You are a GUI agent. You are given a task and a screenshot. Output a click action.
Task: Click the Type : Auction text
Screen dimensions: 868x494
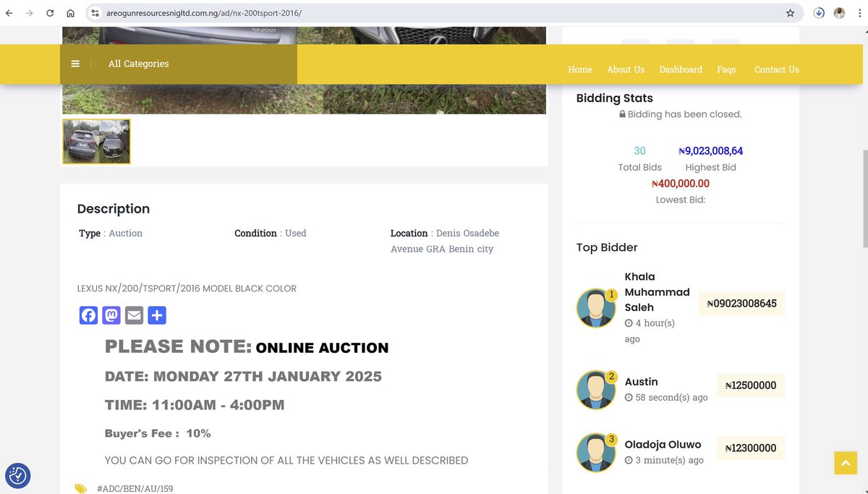111,234
